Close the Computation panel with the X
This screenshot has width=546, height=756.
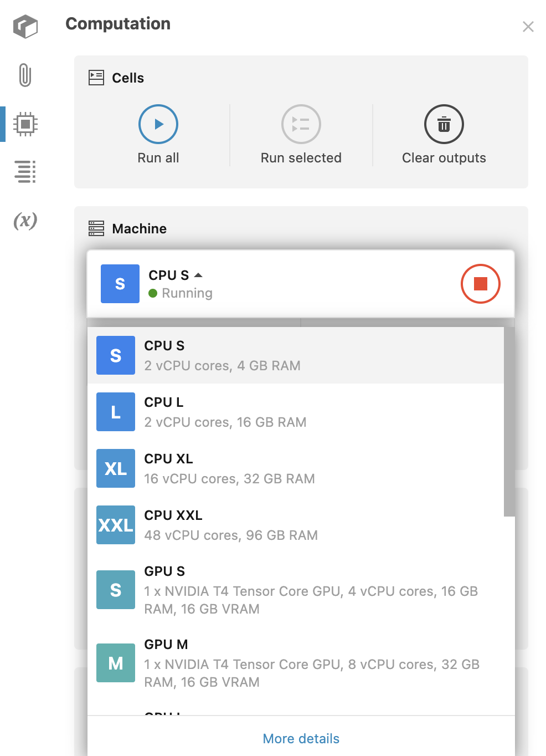click(528, 26)
